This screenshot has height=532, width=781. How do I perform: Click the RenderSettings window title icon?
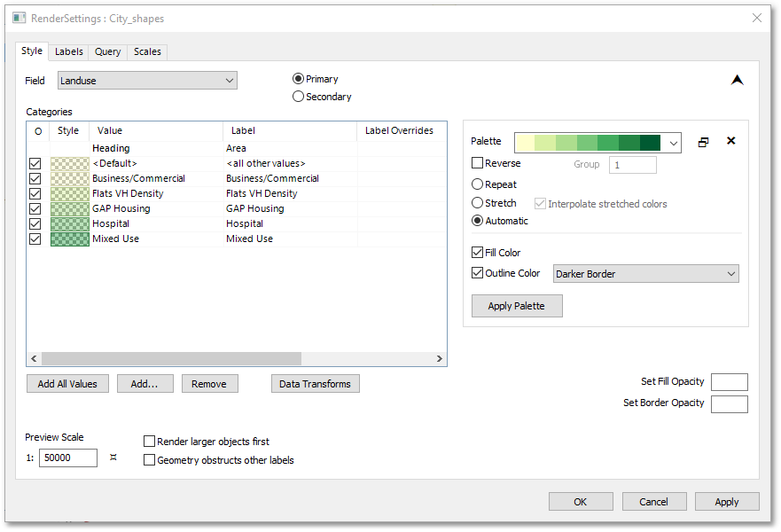pyautogui.click(x=19, y=19)
